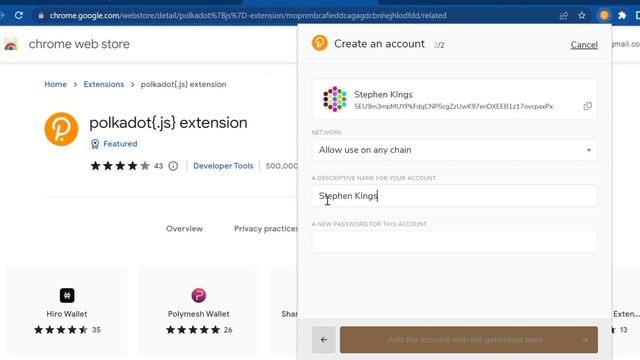Click the rating info icon next to 43
Viewport: 640px width, 360px height.
pos(173,166)
